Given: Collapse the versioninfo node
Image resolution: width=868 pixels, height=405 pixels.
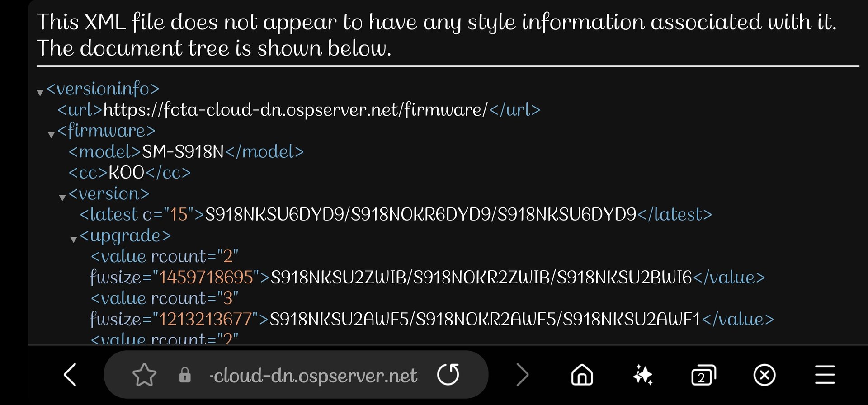Looking at the screenshot, I should (x=40, y=93).
